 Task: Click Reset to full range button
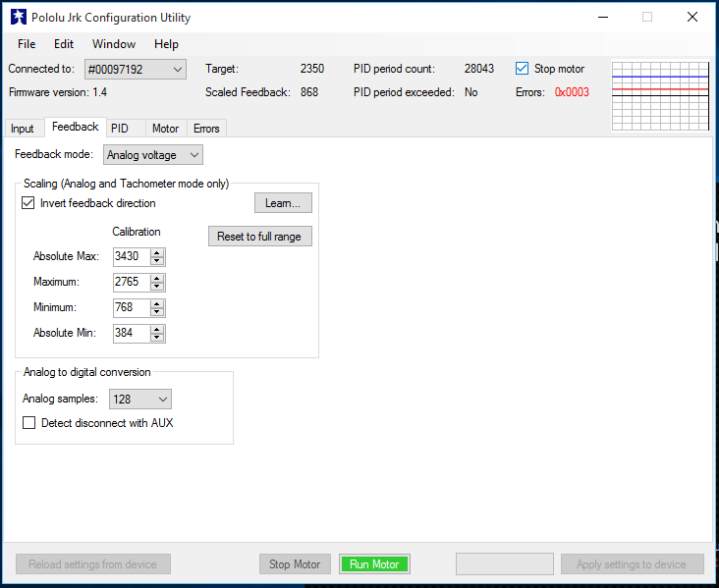(x=260, y=236)
